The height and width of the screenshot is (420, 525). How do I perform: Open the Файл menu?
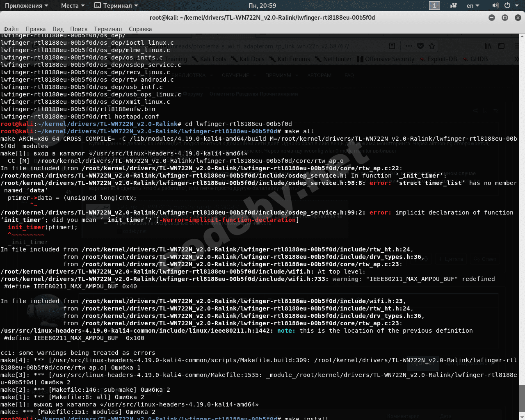(x=11, y=29)
